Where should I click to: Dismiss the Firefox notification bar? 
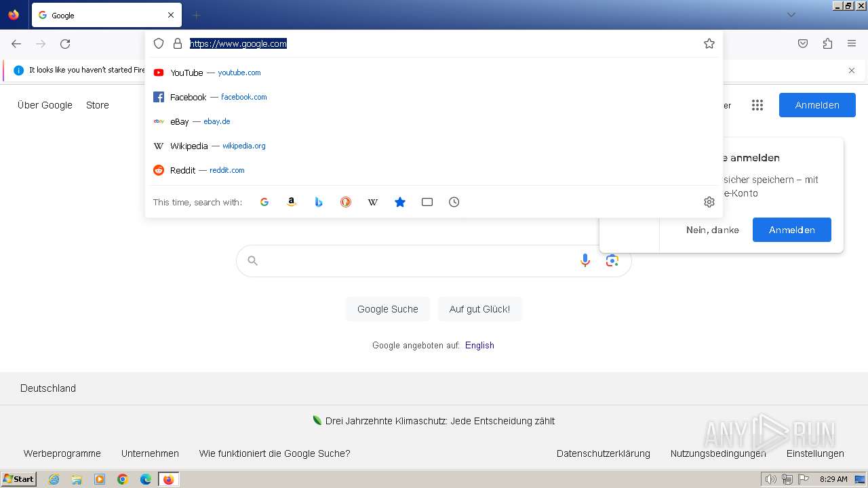(852, 70)
